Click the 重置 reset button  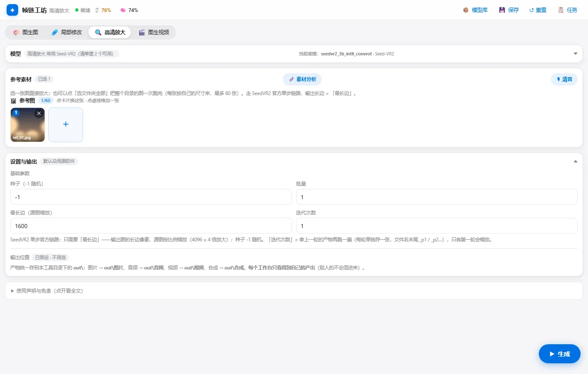tap(538, 10)
